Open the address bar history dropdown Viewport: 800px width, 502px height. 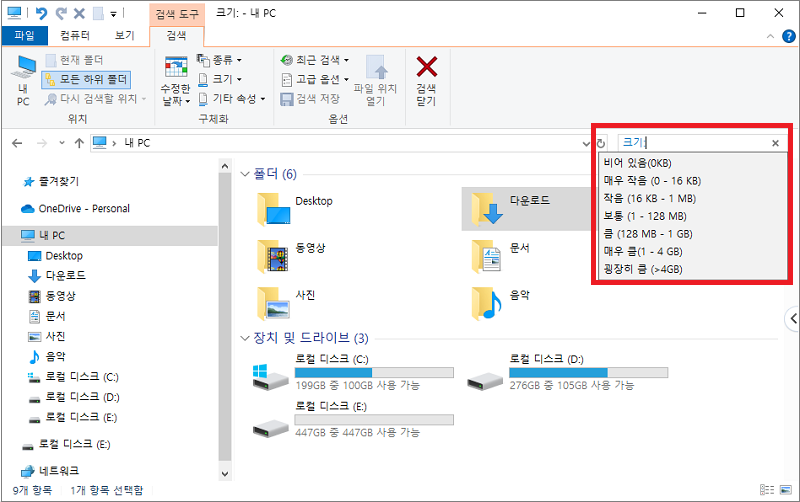[586, 143]
